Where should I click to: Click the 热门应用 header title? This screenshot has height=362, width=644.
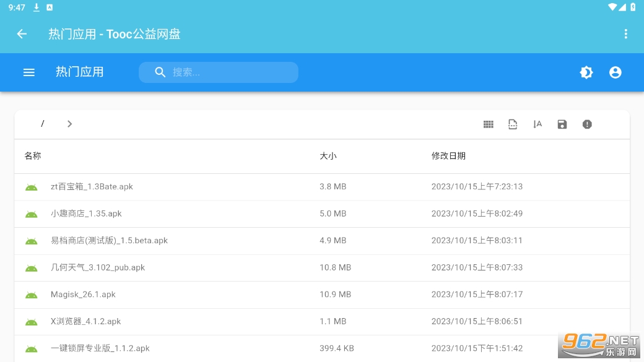pyautogui.click(x=80, y=72)
